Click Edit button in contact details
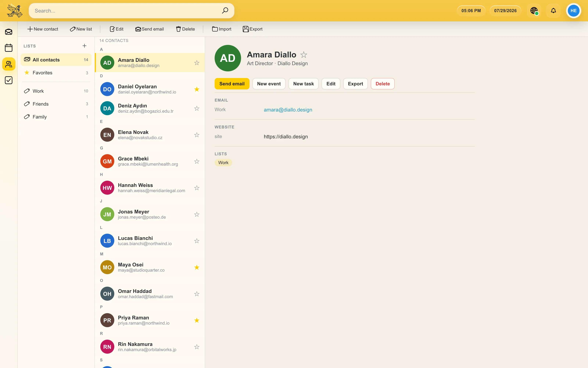Screen dimensions: 588x368 click(x=331, y=84)
